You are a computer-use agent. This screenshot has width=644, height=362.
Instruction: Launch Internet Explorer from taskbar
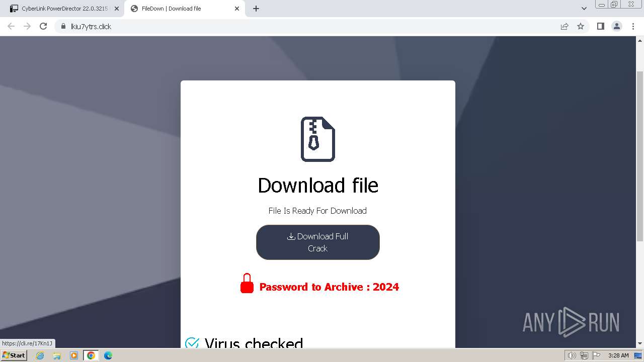click(40, 355)
